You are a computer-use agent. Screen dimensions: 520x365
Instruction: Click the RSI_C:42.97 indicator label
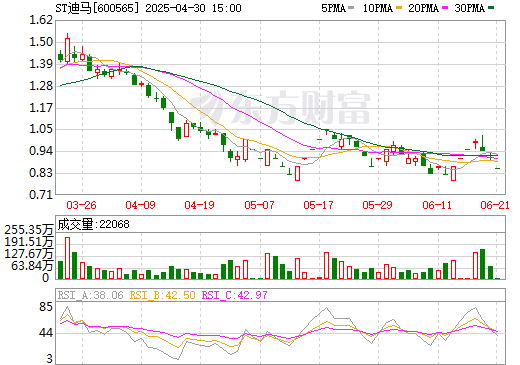click(x=235, y=295)
